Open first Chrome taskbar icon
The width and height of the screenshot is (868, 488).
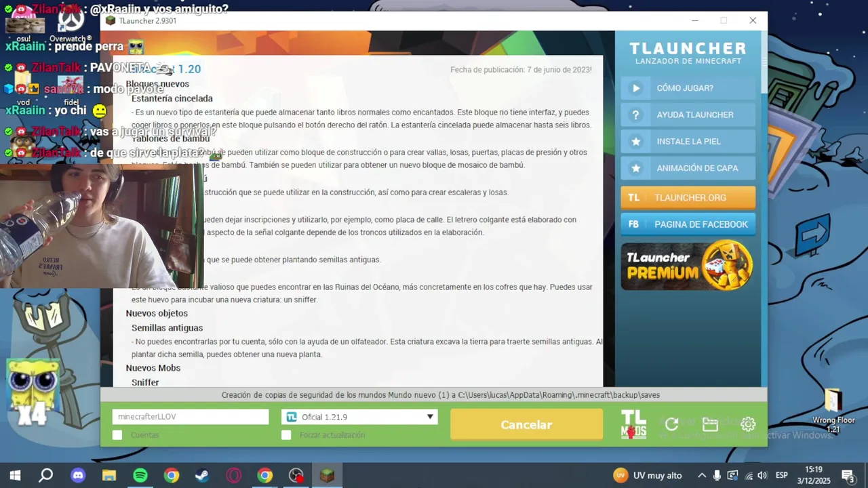click(x=172, y=475)
